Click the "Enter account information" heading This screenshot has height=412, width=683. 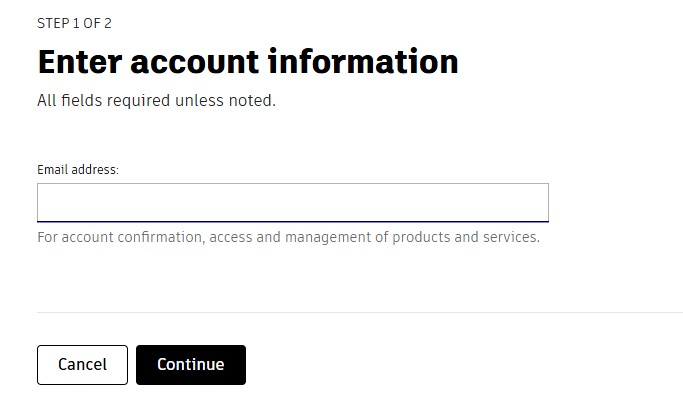point(248,62)
